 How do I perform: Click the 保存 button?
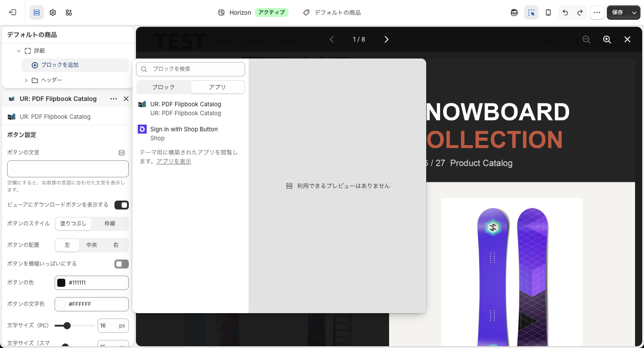pyautogui.click(x=618, y=13)
